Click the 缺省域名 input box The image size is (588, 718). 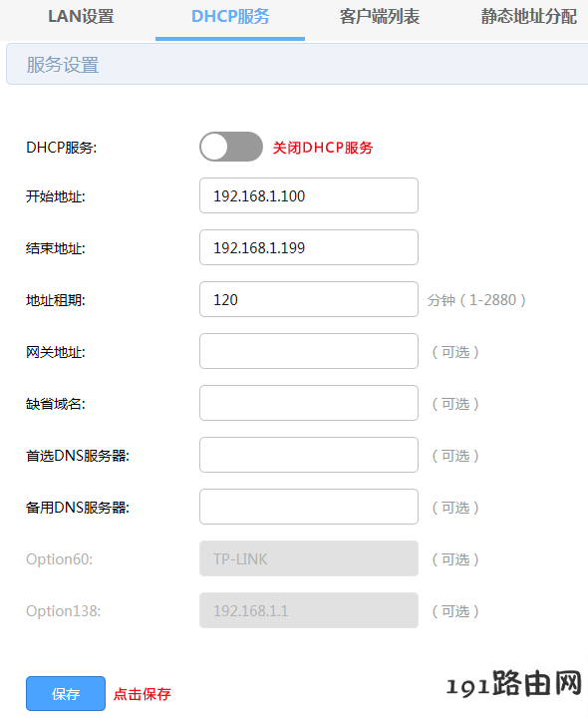309,403
